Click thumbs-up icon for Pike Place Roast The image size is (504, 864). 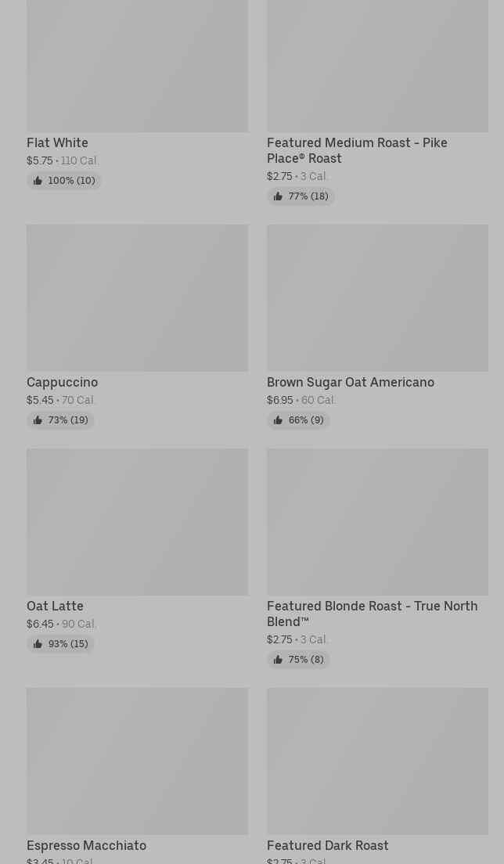(278, 196)
